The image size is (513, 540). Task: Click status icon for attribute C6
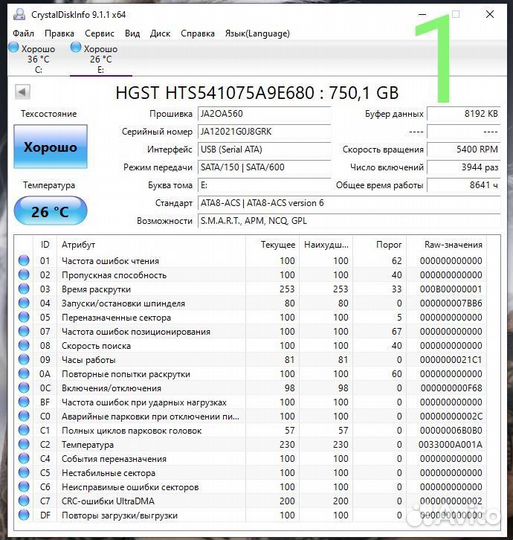[24, 487]
